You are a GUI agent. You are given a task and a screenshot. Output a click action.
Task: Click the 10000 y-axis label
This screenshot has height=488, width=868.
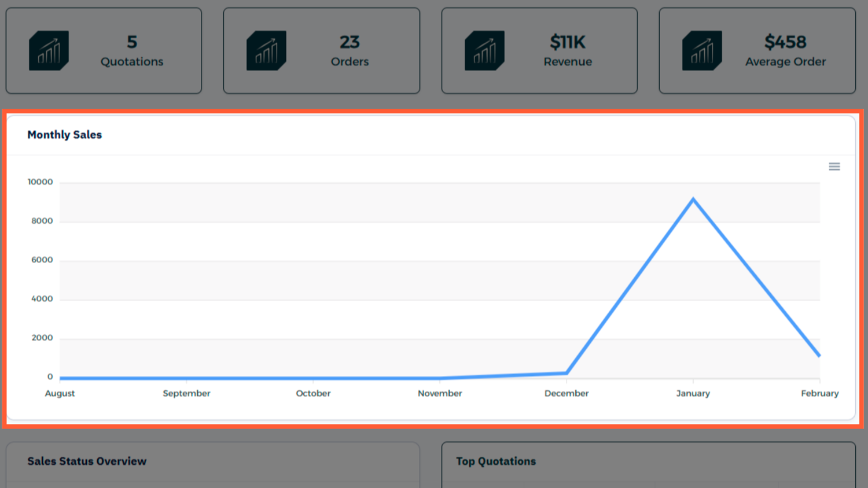tap(40, 182)
